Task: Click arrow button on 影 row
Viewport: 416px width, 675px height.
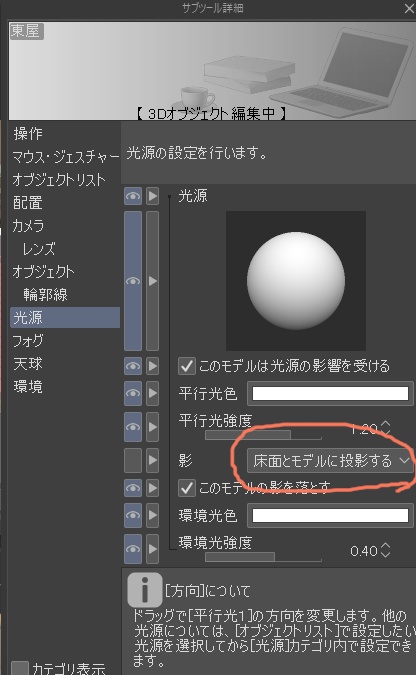Action: 152,460
